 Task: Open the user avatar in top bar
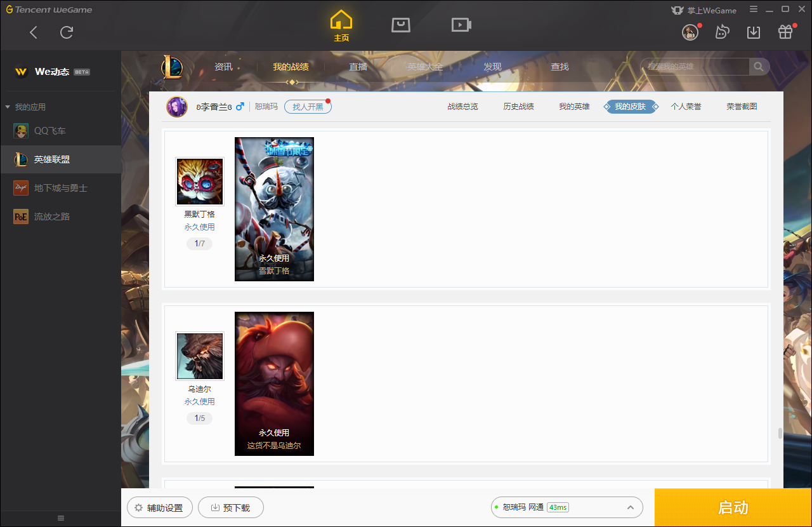click(690, 32)
